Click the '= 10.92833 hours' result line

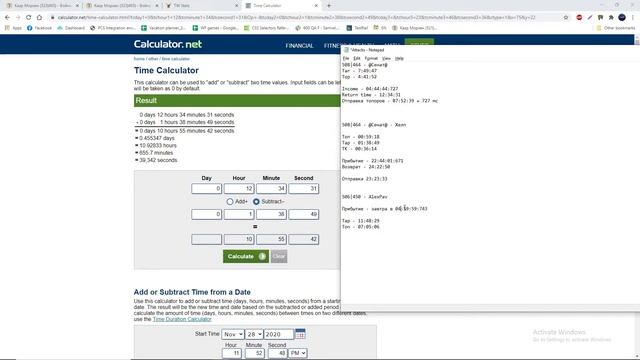156,145
